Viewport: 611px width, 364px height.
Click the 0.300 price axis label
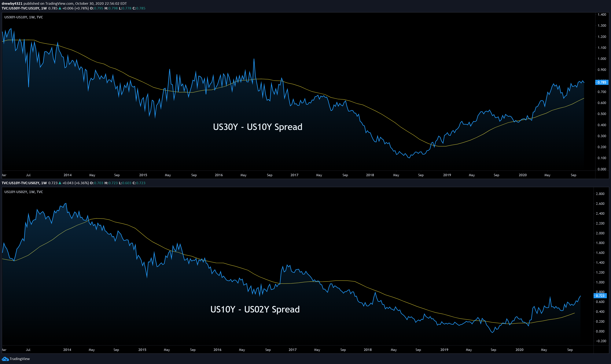point(602,136)
